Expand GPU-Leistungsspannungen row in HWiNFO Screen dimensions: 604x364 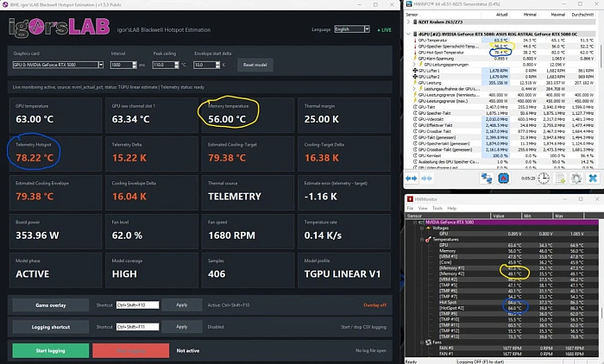pyautogui.click(x=414, y=65)
